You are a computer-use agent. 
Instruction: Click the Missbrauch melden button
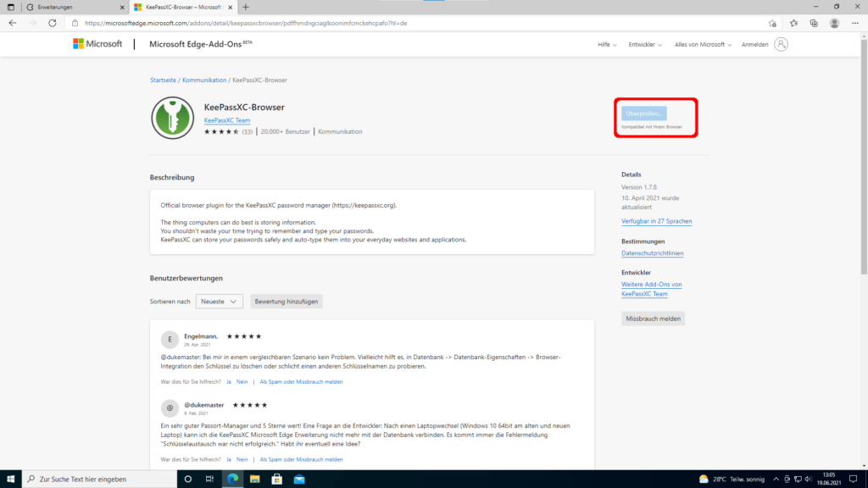click(654, 319)
